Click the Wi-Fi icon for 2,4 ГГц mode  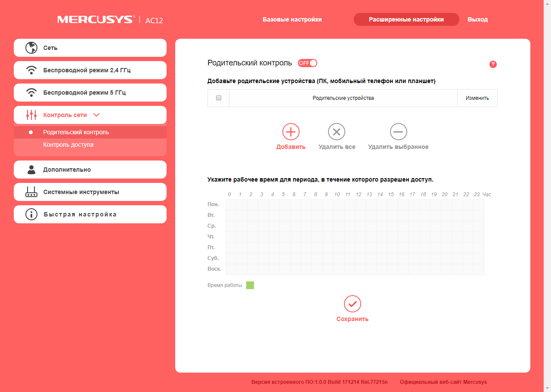coord(31,70)
